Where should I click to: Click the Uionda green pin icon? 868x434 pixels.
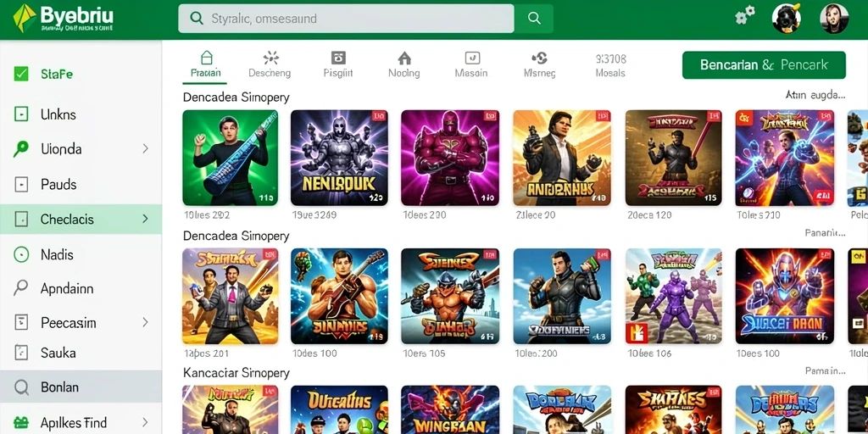(x=21, y=148)
